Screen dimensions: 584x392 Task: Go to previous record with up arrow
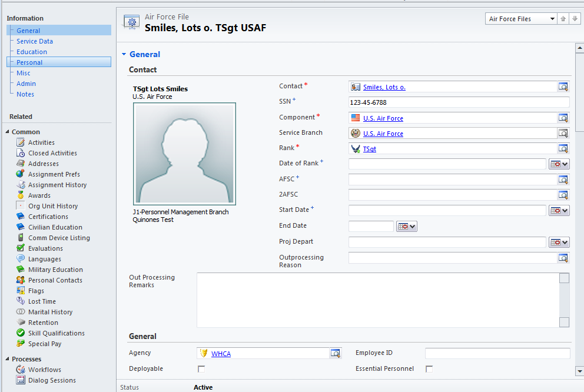point(563,19)
